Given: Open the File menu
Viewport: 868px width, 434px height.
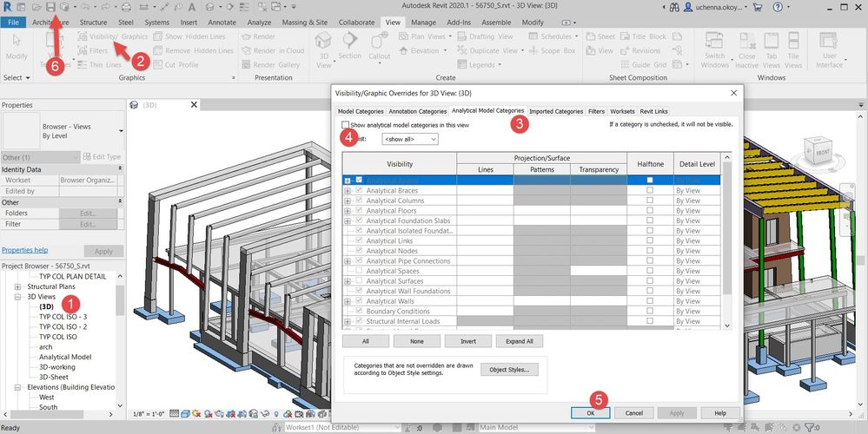Looking at the screenshot, I should click(13, 22).
